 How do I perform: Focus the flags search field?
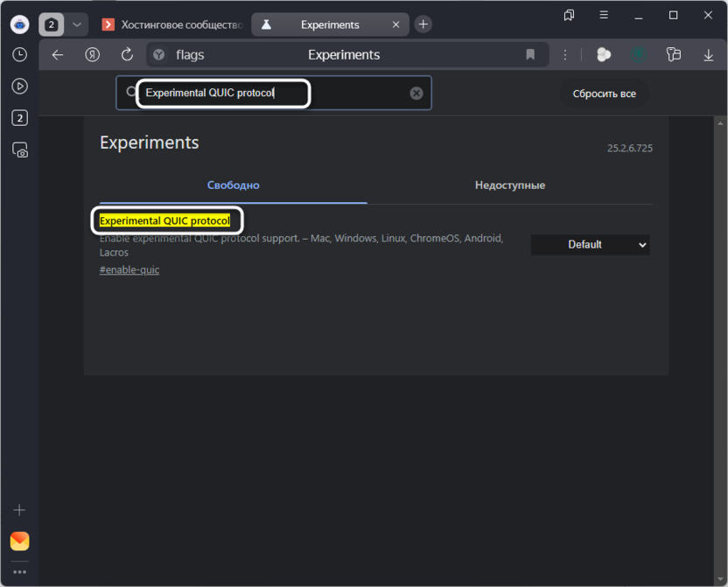pyautogui.click(x=274, y=93)
